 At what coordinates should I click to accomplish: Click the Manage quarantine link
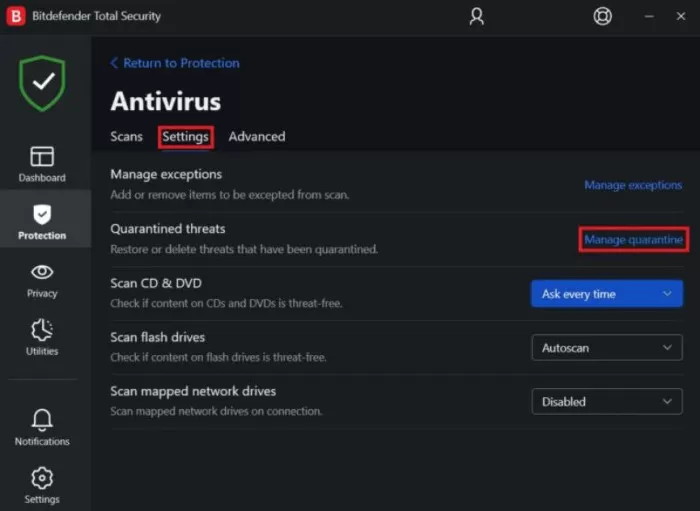(633, 240)
